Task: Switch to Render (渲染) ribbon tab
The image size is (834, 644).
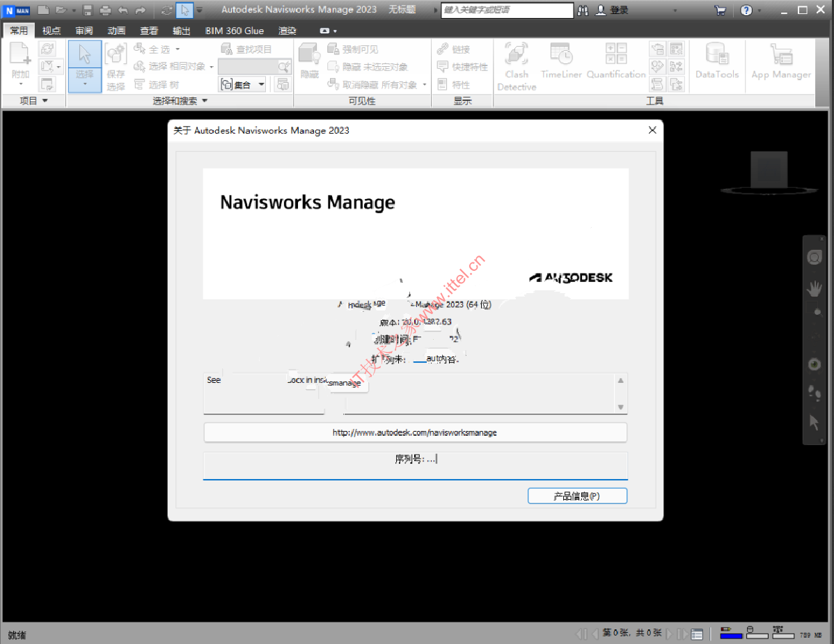Action: pyautogui.click(x=288, y=31)
